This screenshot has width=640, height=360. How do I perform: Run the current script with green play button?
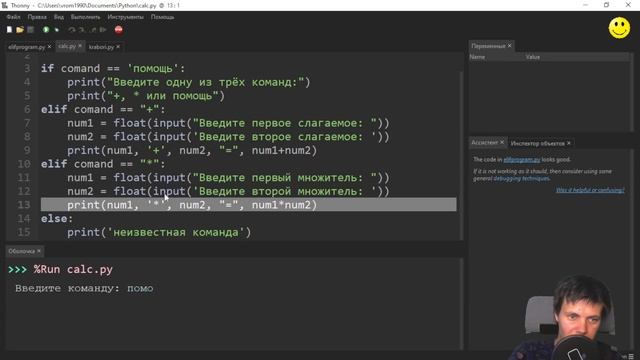coord(46,30)
